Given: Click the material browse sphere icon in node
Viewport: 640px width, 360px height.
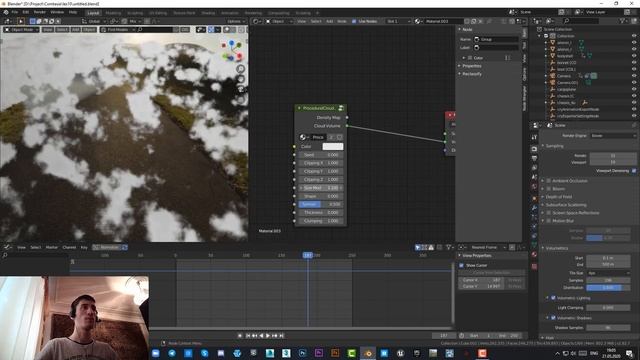Looking at the screenshot, I should point(303,137).
